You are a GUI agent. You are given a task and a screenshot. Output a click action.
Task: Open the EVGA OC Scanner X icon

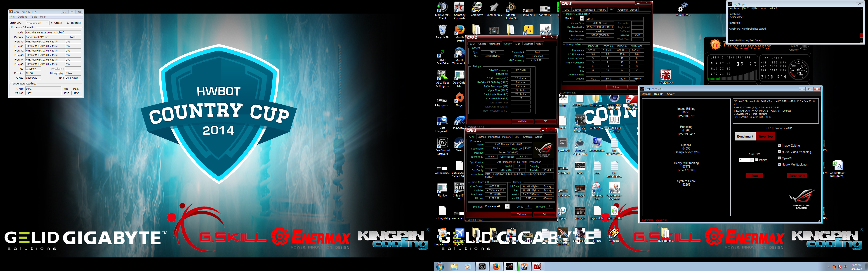coord(580,124)
